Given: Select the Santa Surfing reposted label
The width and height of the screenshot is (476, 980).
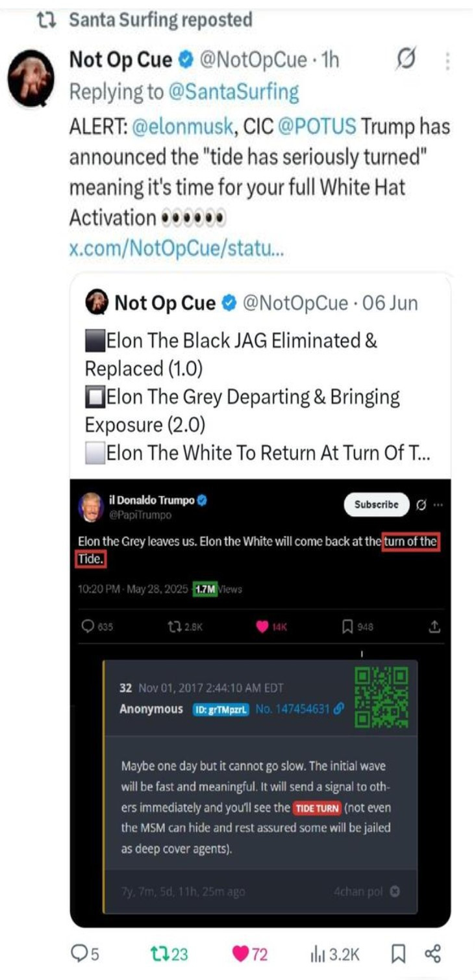Looking at the screenshot, I should coord(161,19).
